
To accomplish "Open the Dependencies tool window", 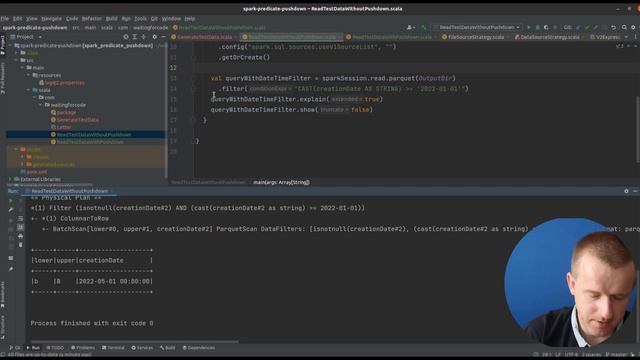I will (x=199, y=348).
